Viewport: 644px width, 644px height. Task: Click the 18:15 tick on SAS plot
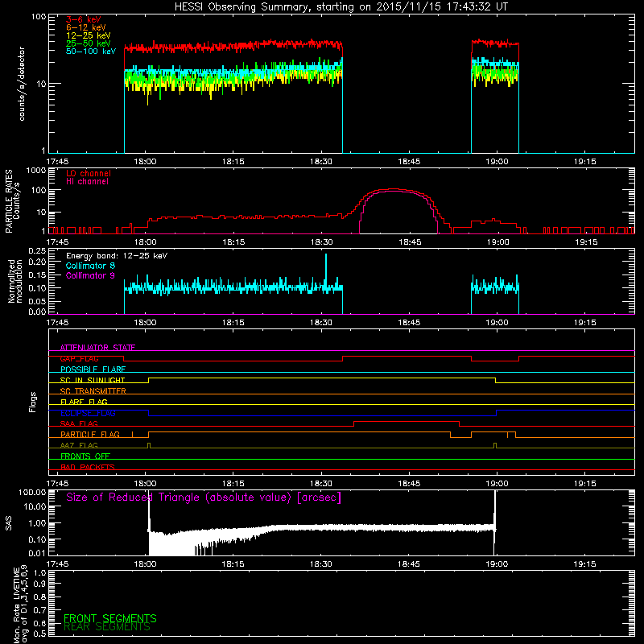pos(233,564)
